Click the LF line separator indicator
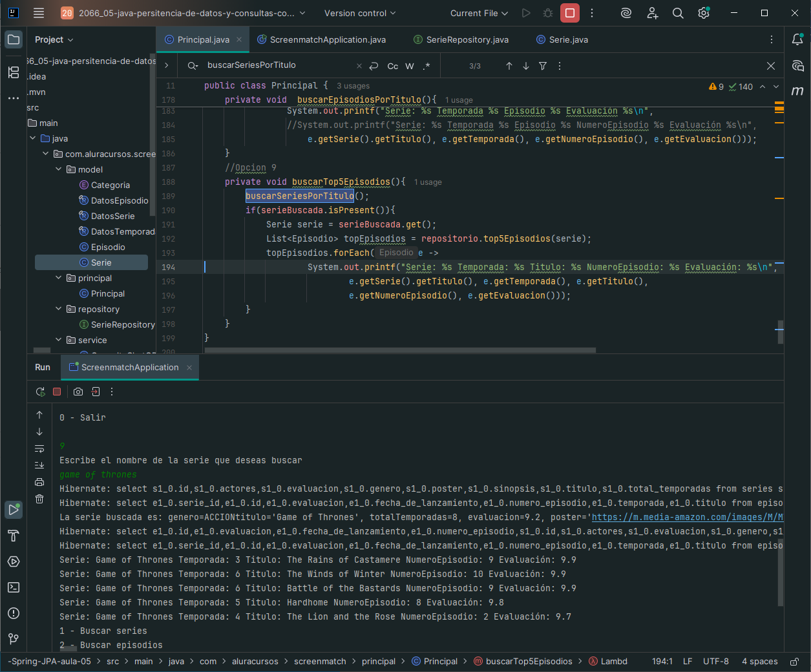Viewport: 811px width, 672px height. pyautogui.click(x=688, y=662)
